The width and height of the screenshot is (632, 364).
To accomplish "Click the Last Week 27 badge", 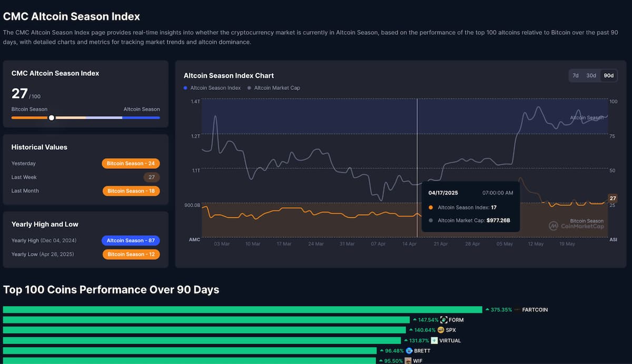I will click(x=152, y=177).
